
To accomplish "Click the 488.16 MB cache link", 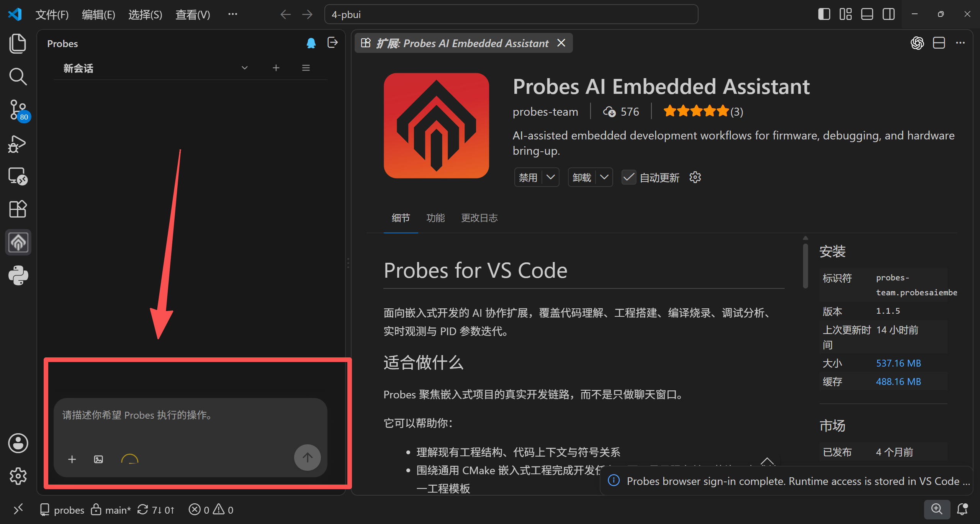I will click(x=898, y=382).
